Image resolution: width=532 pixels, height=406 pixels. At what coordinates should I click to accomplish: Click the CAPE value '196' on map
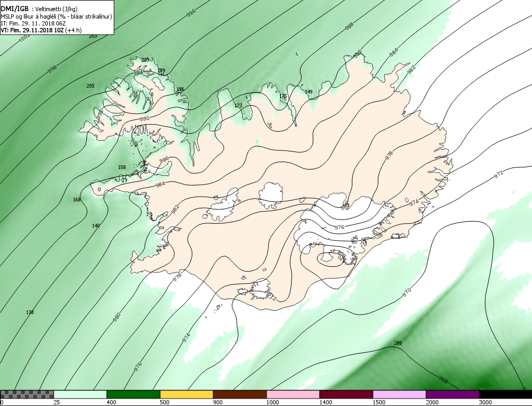(x=180, y=89)
